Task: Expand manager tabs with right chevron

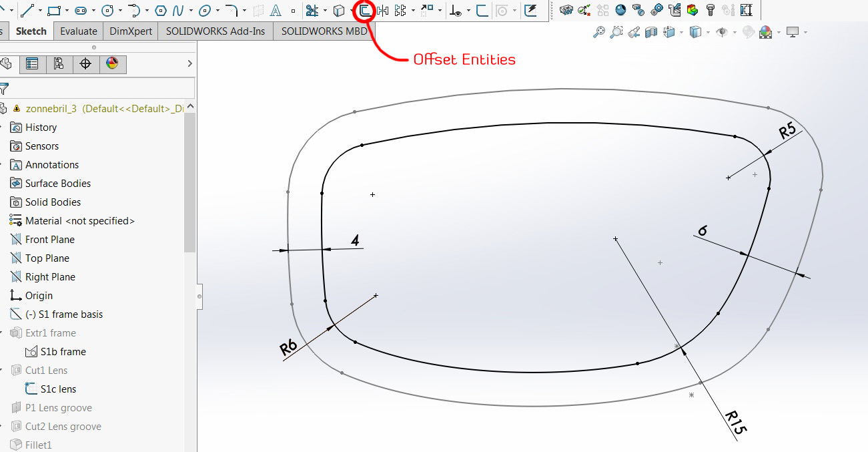Action: (189, 64)
